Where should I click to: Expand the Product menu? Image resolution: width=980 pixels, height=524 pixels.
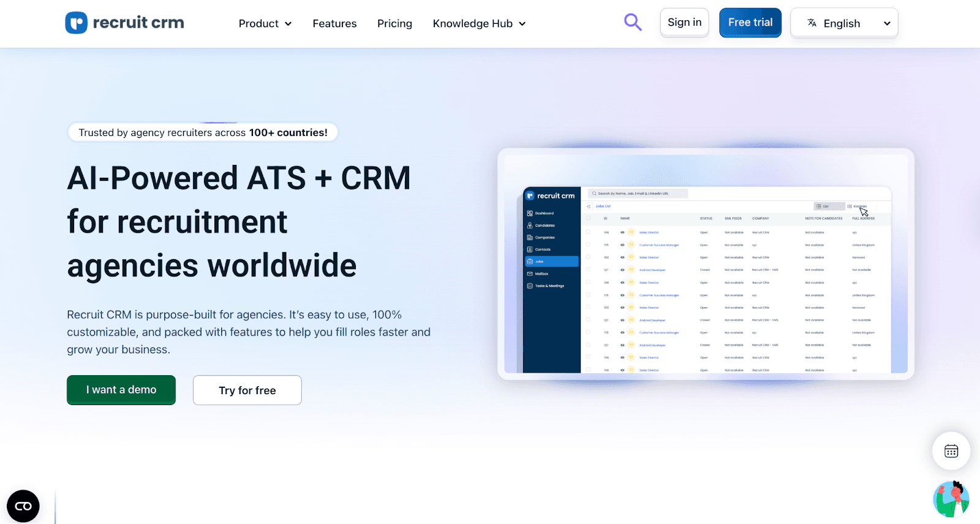[265, 23]
